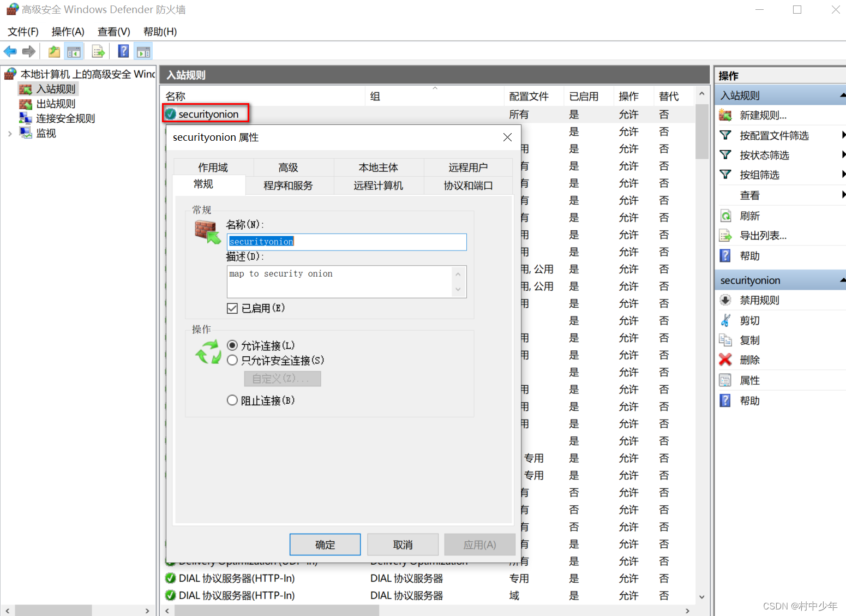
Task: Click the 复制 copy icon
Action: 725,340
